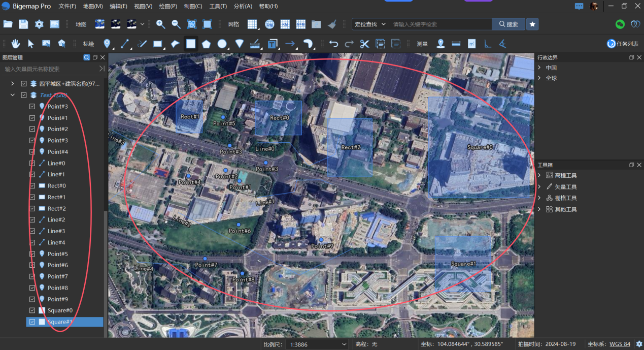Choose the text label T tool

click(x=273, y=44)
